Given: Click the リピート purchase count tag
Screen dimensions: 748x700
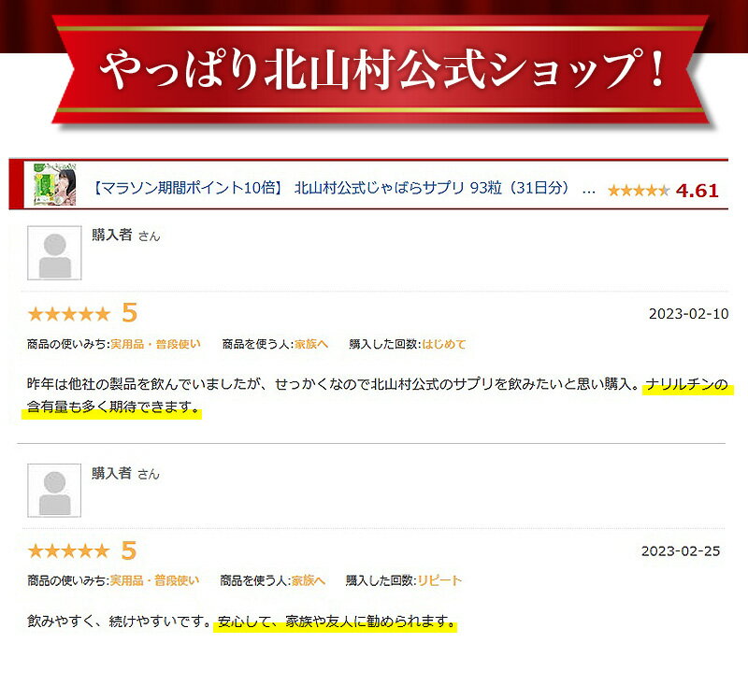Looking at the screenshot, I should tap(439, 580).
